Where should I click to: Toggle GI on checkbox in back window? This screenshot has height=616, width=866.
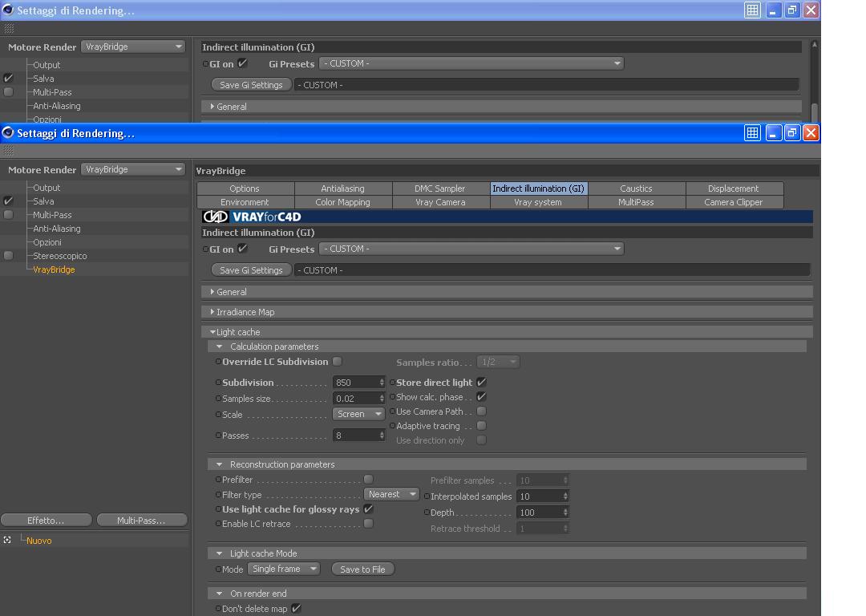point(242,63)
